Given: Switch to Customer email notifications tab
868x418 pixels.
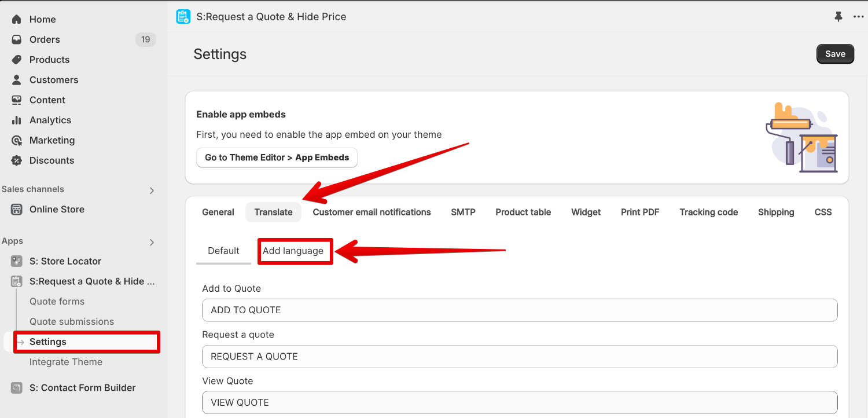Looking at the screenshot, I should 372,212.
